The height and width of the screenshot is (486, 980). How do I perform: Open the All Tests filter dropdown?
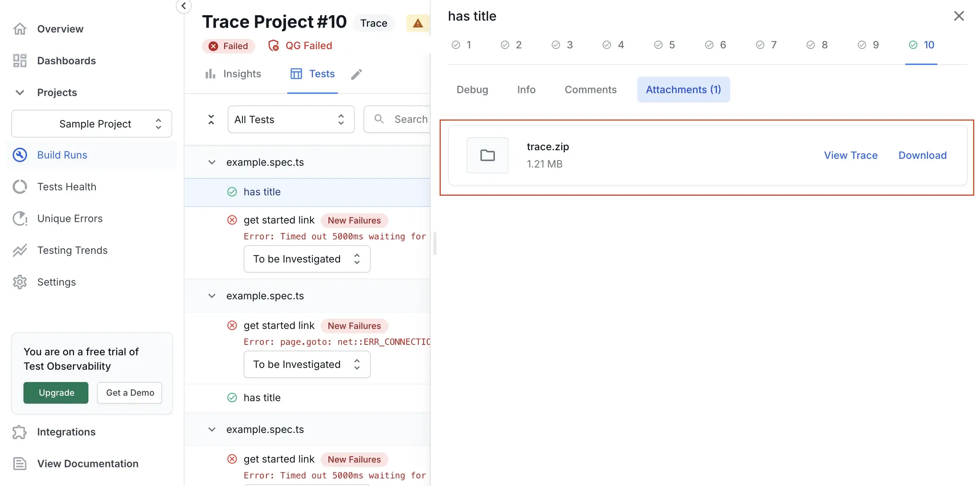pyautogui.click(x=291, y=120)
